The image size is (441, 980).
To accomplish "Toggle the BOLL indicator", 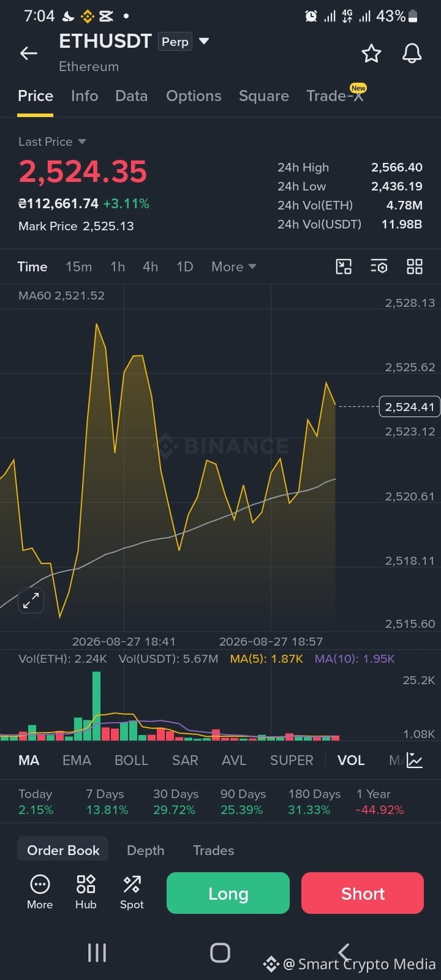I will click(x=132, y=760).
